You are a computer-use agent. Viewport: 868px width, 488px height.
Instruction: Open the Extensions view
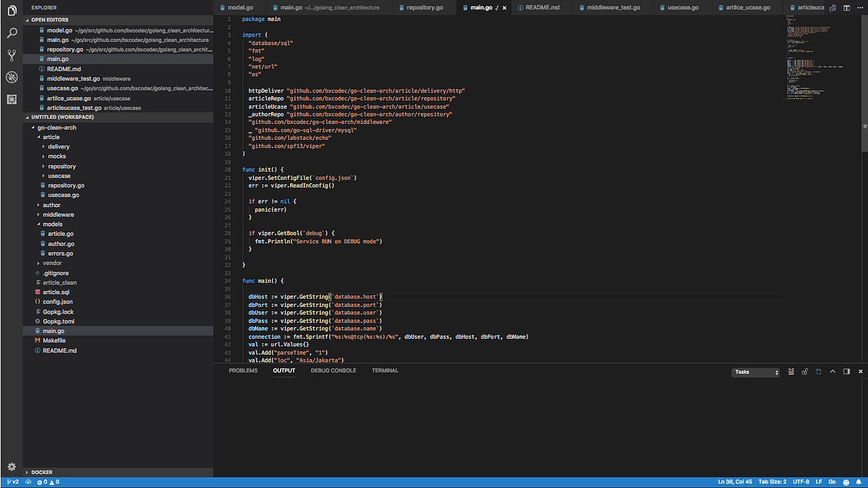pos(12,99)
